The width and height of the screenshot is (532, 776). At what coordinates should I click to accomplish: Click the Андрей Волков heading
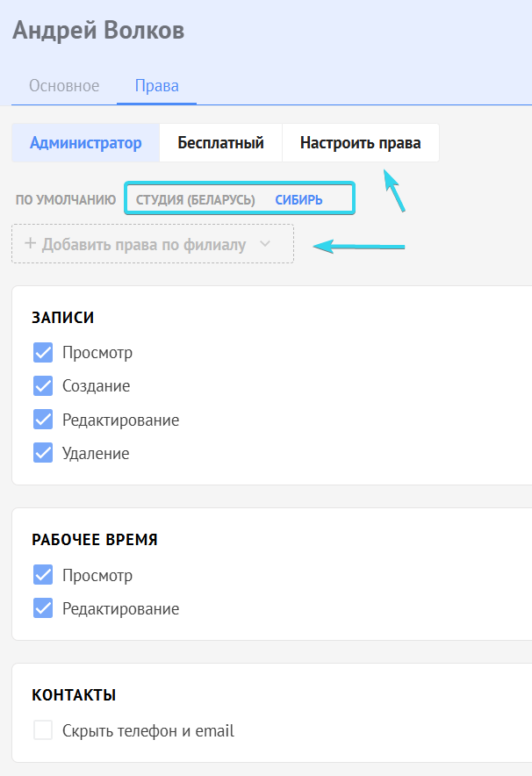pos(98,30)
